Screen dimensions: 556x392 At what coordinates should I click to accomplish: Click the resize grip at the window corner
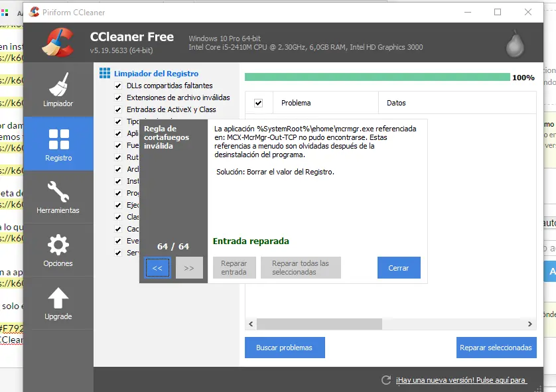(539, 388)
